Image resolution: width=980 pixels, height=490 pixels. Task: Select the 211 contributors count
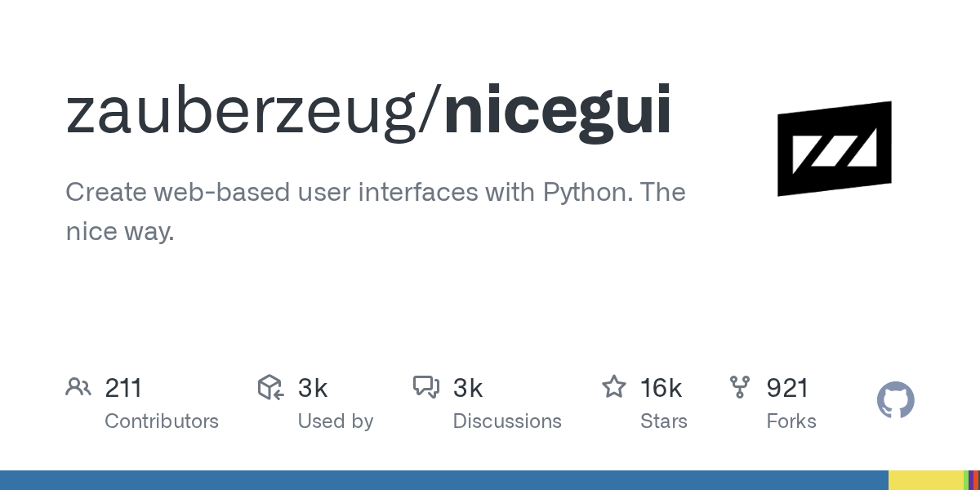tap(124, 388)
